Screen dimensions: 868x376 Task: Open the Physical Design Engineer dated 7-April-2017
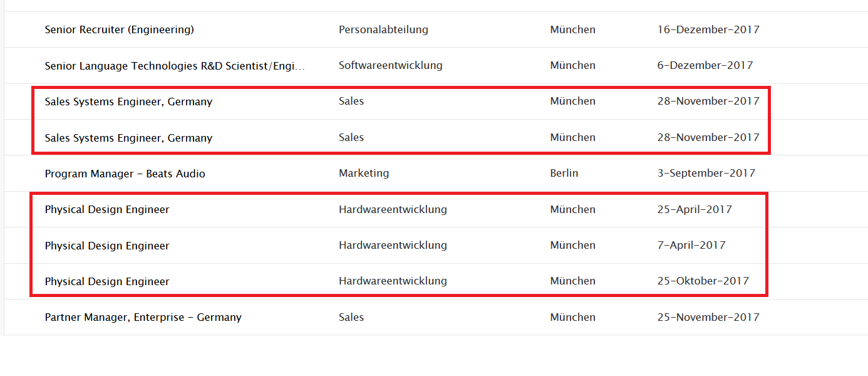point(106,245)
